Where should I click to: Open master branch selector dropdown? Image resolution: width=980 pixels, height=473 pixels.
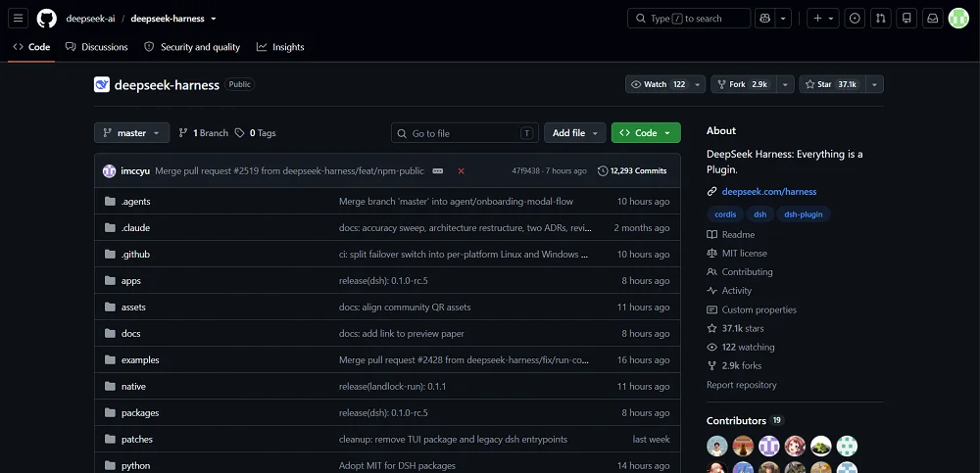[132, 133]
